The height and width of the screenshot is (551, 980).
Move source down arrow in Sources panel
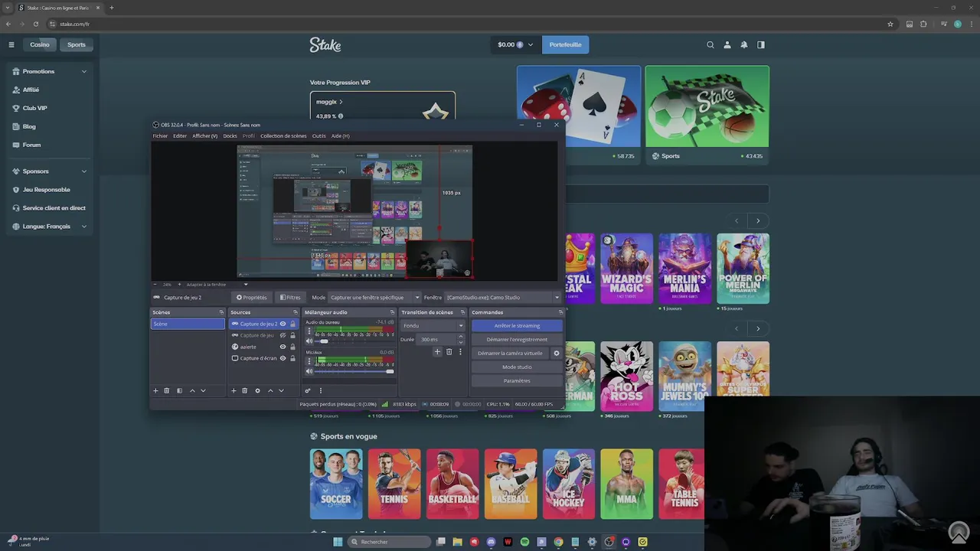tap(281, 391)
